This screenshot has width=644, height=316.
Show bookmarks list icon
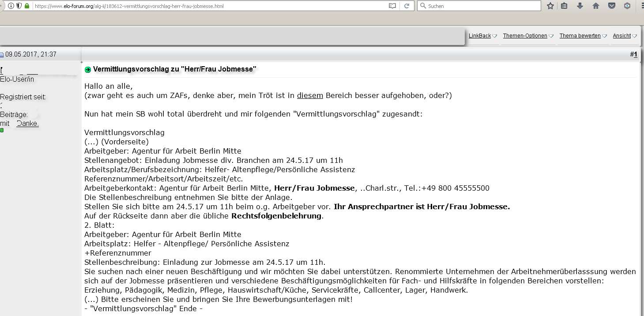pos(564,6)
